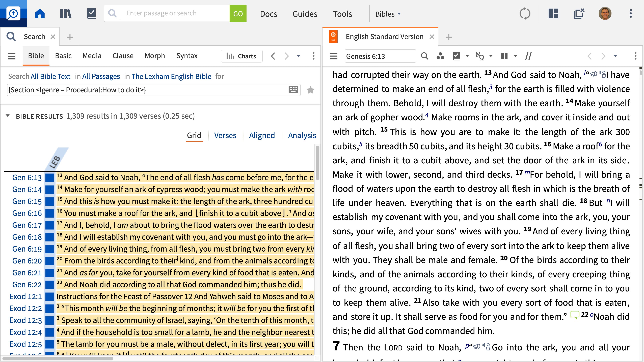Open the Library books icon
This screenshot has height=362, width=644.
click(66, 13)
